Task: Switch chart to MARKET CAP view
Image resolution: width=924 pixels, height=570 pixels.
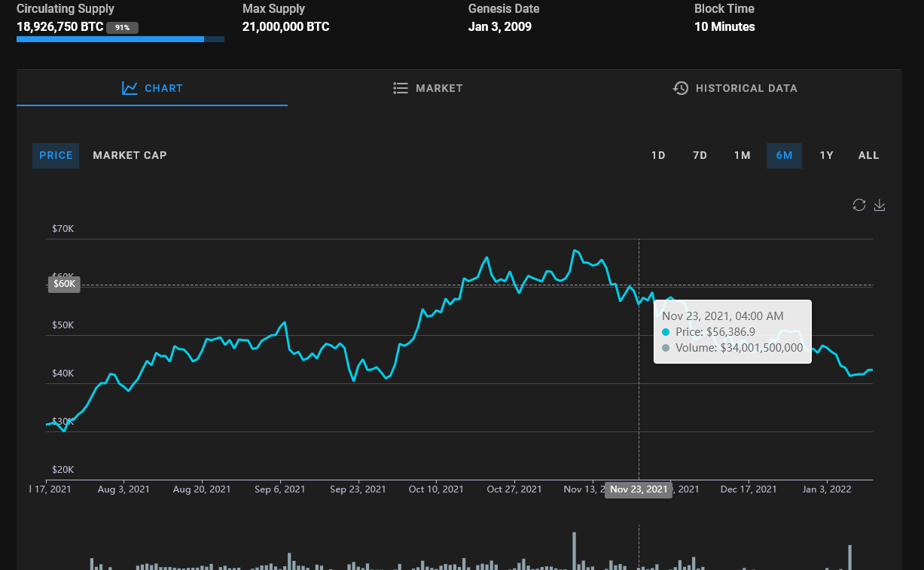Action: [x=130, y=155]
